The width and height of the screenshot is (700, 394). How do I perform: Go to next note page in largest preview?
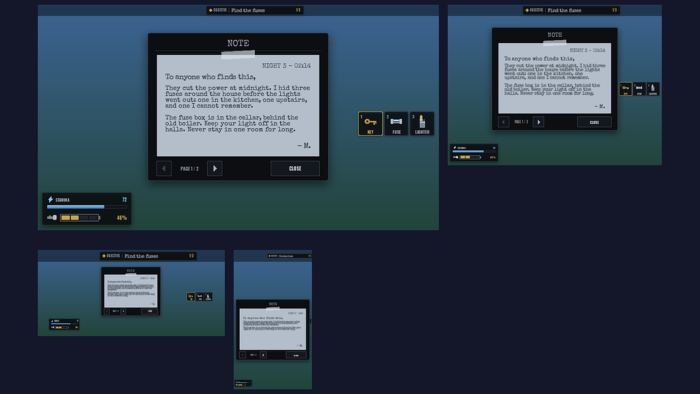[x=215, y=169]
